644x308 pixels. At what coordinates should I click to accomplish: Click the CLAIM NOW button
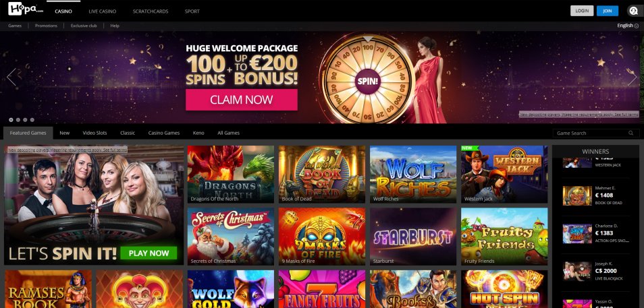click(242, 100)
